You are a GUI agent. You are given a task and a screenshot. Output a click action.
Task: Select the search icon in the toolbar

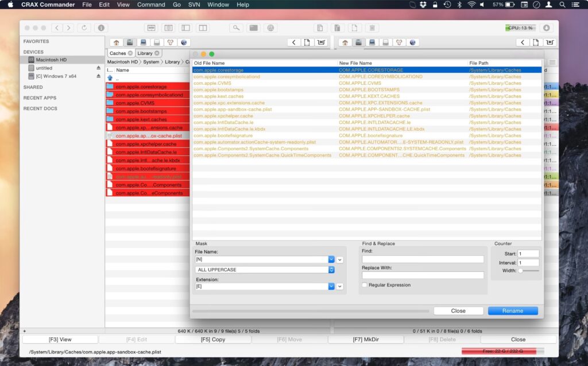click(237, 28)
